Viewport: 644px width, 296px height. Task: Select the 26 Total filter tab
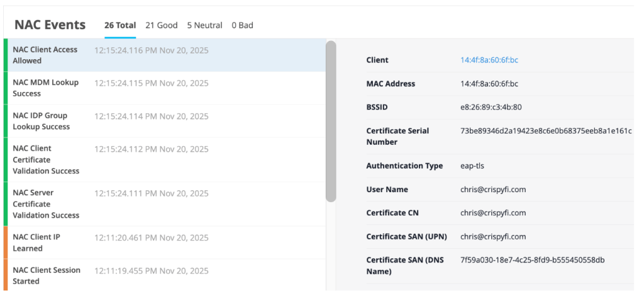click(119, 25)
